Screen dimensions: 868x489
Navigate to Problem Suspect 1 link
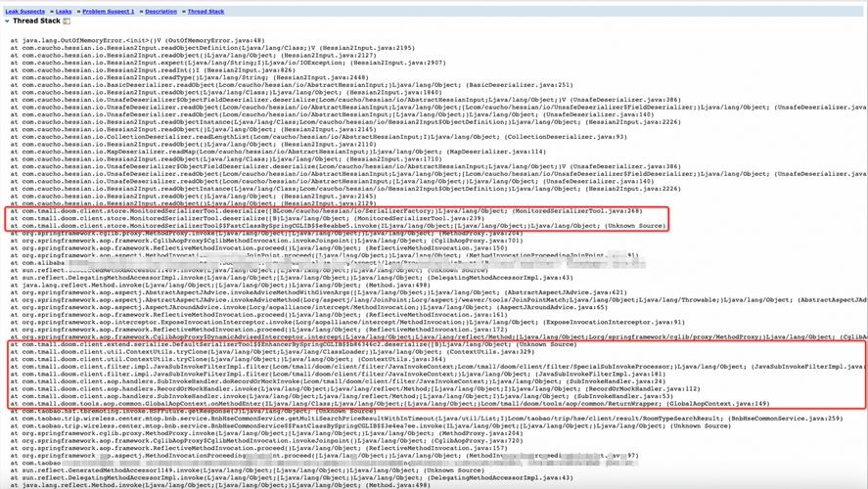pyautogui.click(x=109, y=11)
